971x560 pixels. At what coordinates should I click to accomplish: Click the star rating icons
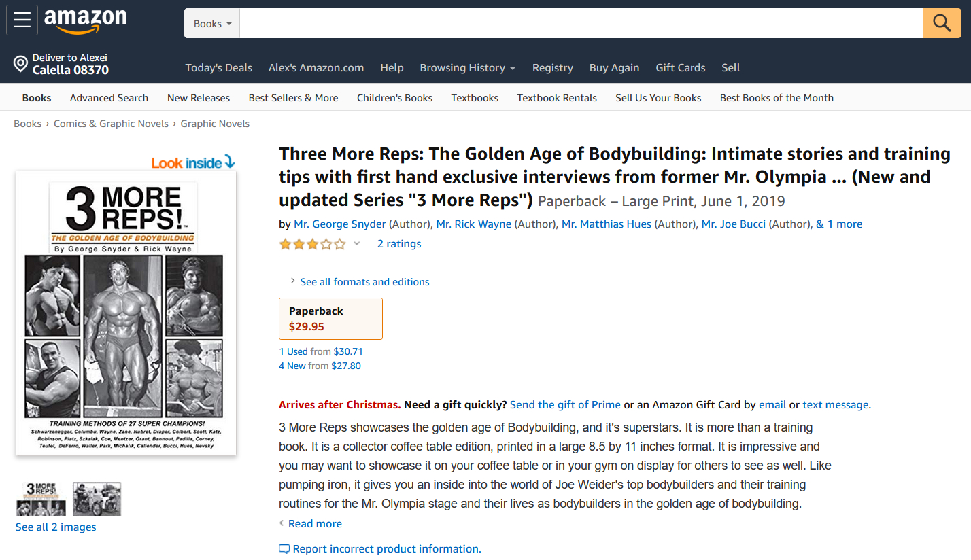pyautogui.click(x=312, y=244)
